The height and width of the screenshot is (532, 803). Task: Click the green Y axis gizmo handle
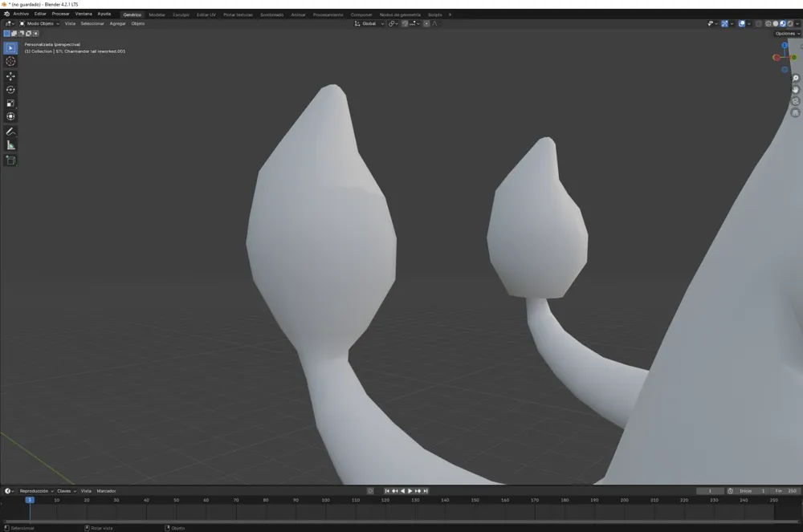click(794, 57)
